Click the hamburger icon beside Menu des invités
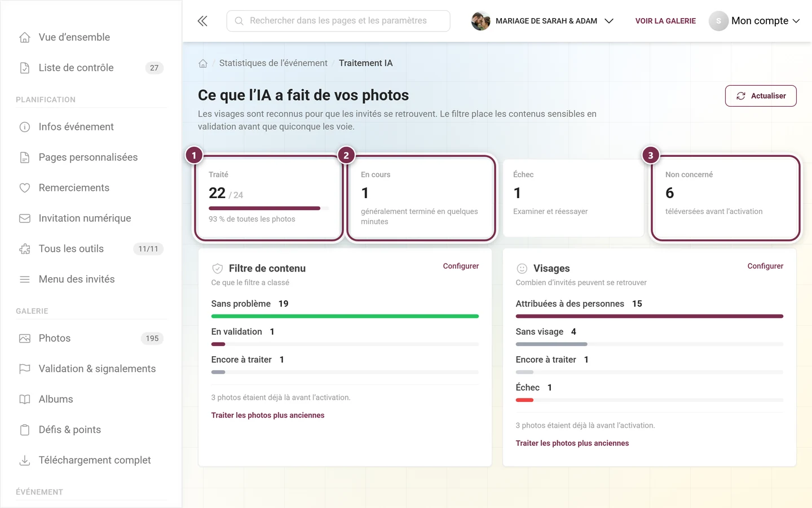Screen dimensions: 812x508 (25, 279)
